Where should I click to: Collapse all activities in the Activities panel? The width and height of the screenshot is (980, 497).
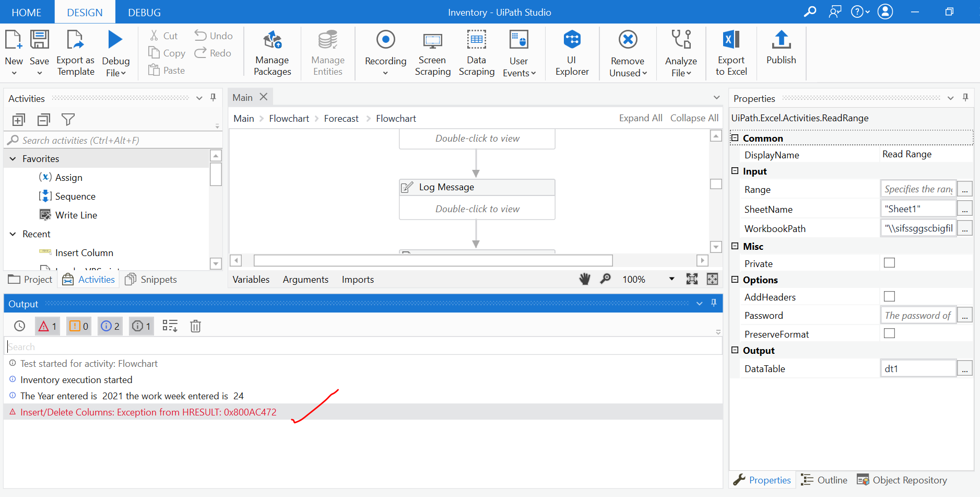[44, 120]
